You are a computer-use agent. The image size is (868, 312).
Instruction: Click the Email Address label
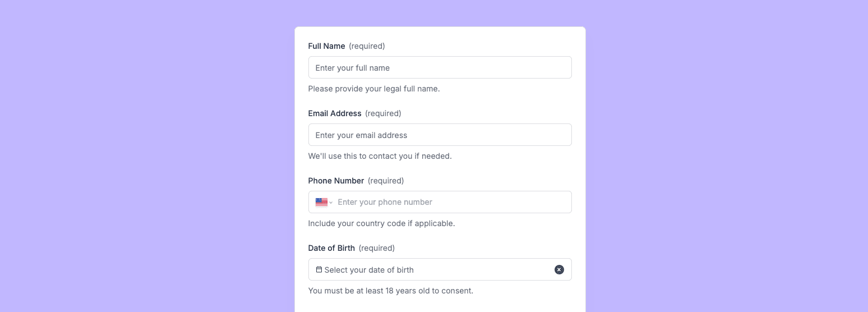[335, 113]
